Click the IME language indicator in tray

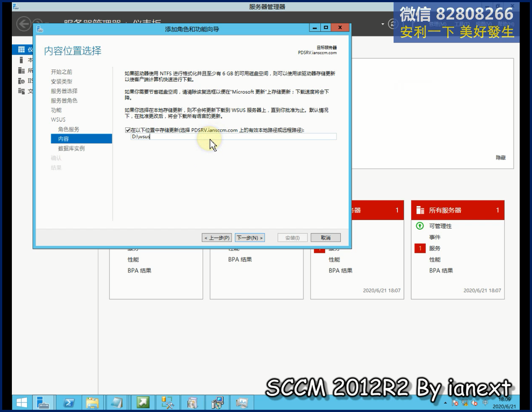[485, 403]
